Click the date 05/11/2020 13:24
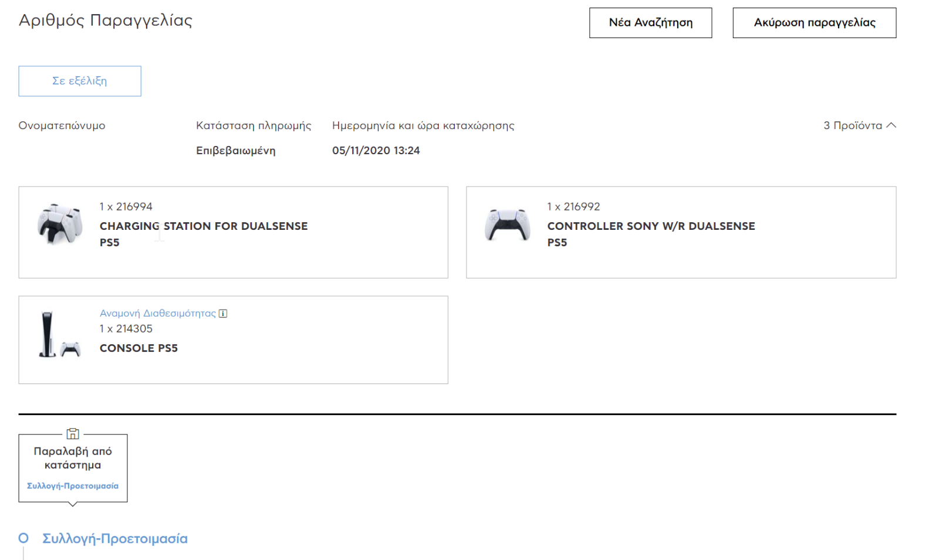Image resolution: width=939 pixels, height=560 pixels. click(376, 151)
